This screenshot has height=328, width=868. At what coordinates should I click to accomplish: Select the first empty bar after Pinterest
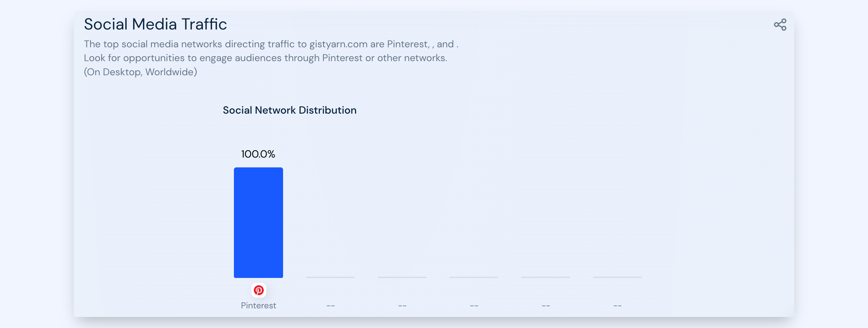[330, 277]
